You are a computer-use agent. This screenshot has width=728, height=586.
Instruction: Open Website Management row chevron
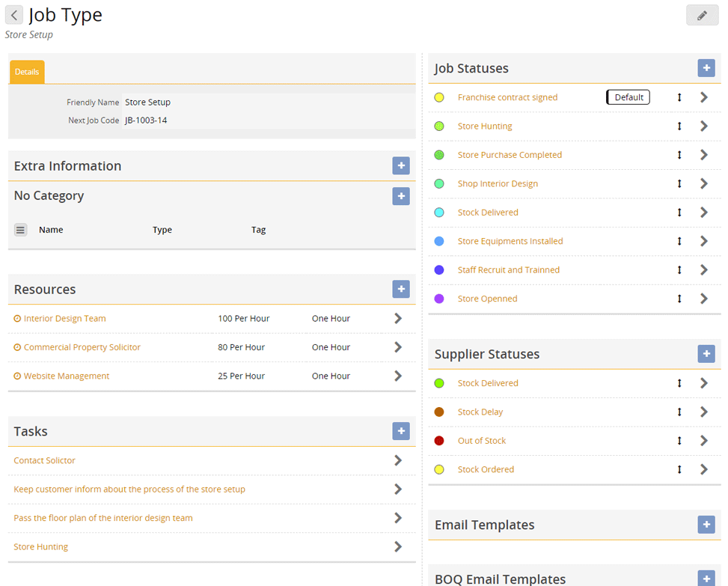[398, 376]
